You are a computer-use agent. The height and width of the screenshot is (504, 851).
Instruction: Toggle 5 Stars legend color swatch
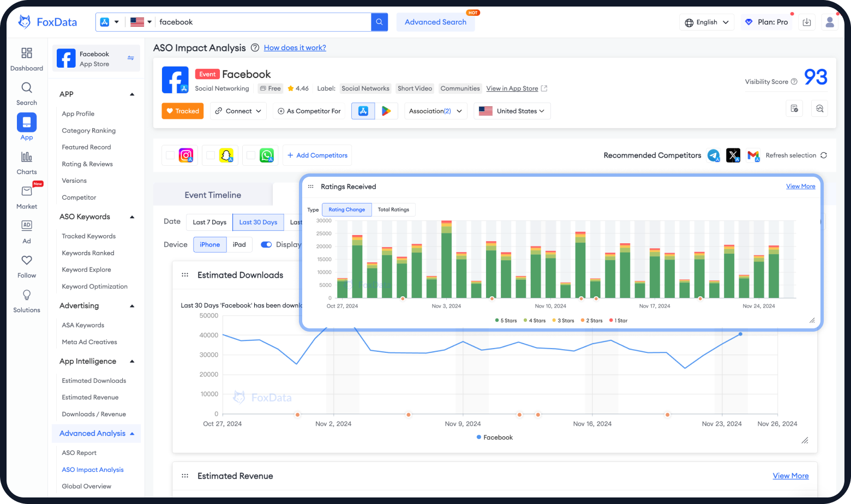497,321
